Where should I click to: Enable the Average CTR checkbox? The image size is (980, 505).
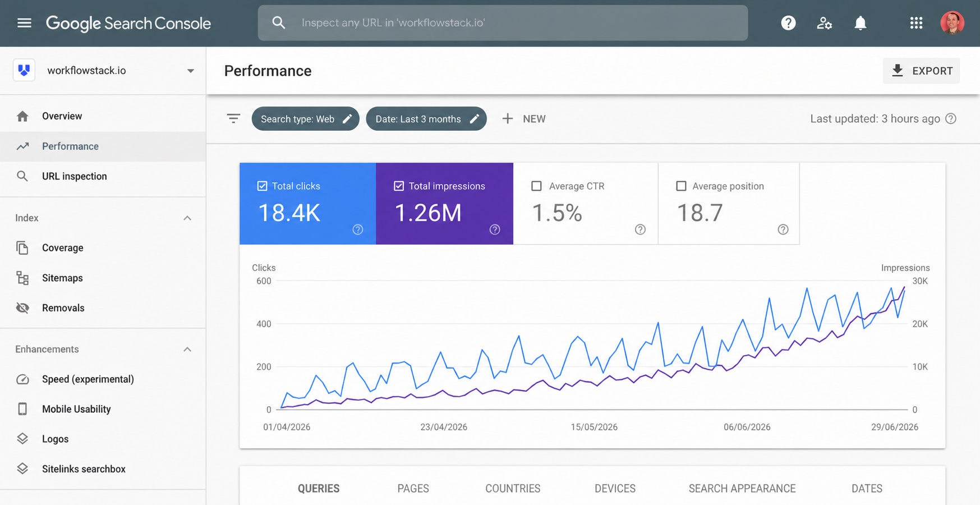pyautogui.click(x=536, y=186)
